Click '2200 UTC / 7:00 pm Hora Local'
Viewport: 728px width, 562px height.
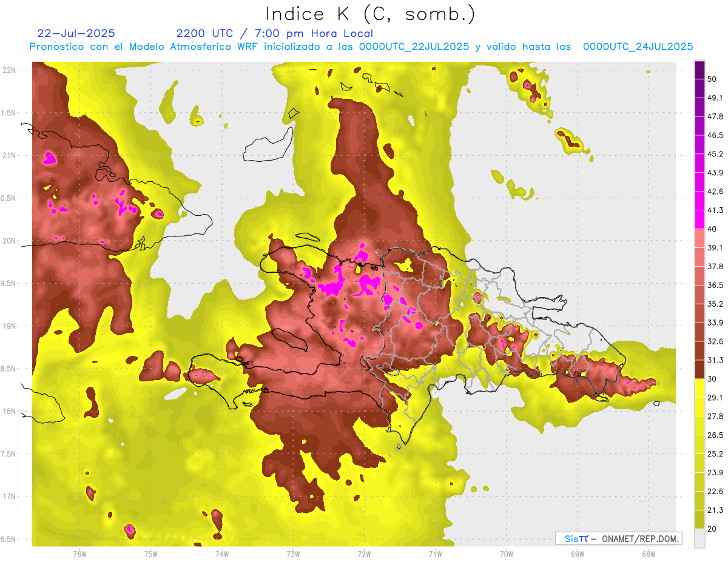pos(274,33)
